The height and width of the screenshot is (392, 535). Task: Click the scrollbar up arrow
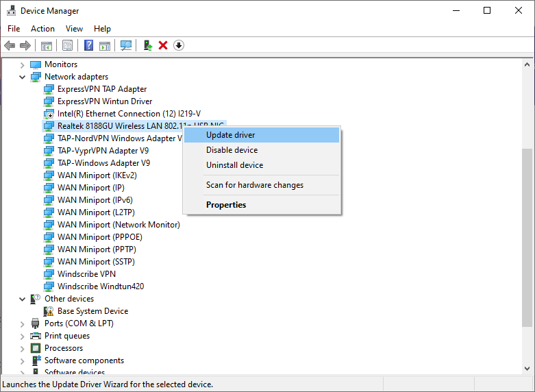point(527,64)
